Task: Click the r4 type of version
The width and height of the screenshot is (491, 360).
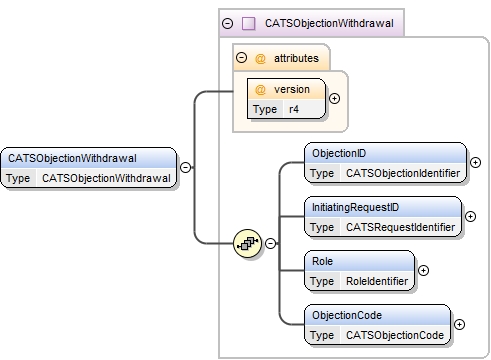Action: point(294,109)
